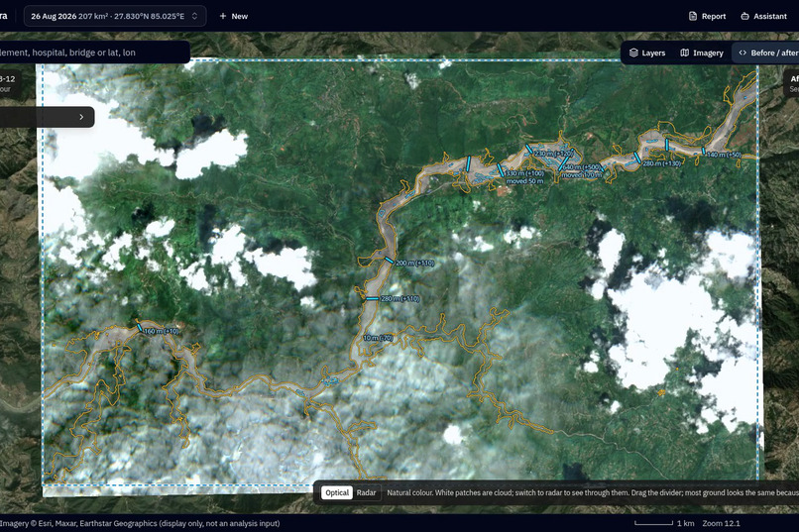Click the cyan transect at 640 m (+500)
The height and width of the screenshot is (532, 799).
tap(564, 162)
